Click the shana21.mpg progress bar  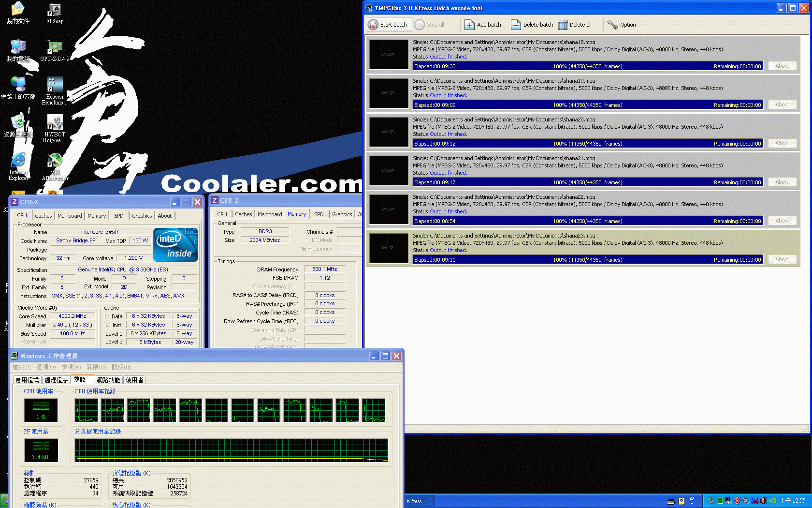click(x=588, y=182)
